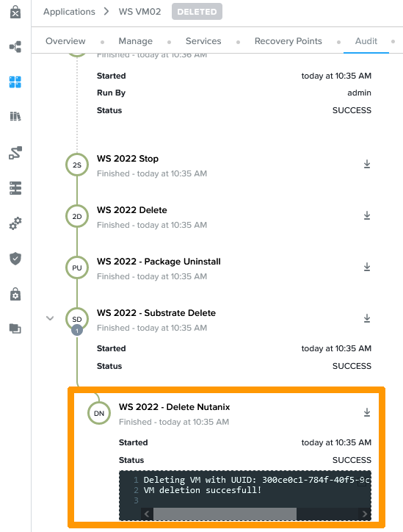Open the library books icon in sidebar
The width and height of the screenshot is (403, 532).
click(x=15, y=116)
